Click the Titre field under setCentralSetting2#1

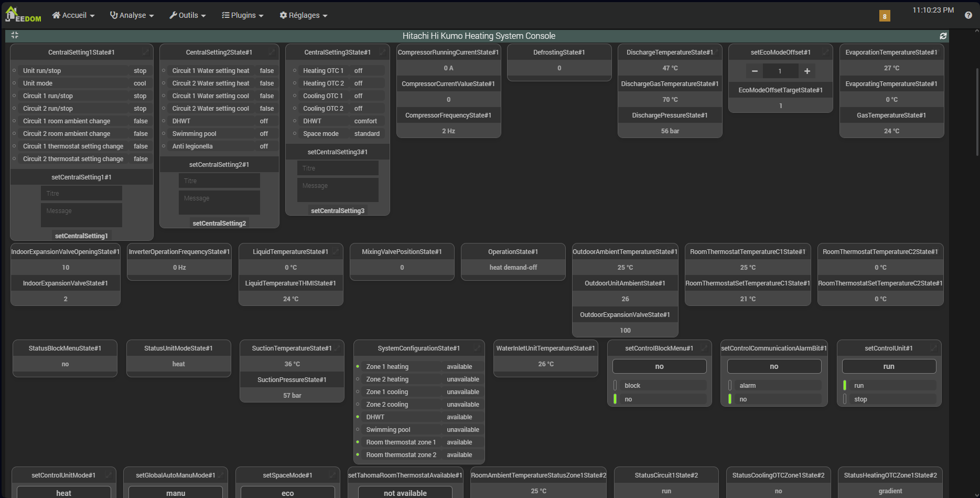219,181
